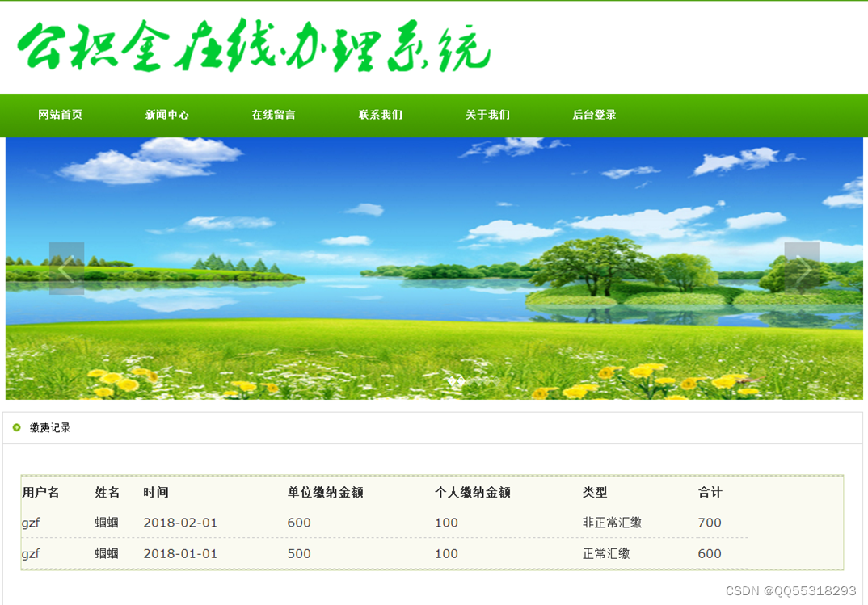Select the date 2018-01-01 cell

click(x=180, y=553)
